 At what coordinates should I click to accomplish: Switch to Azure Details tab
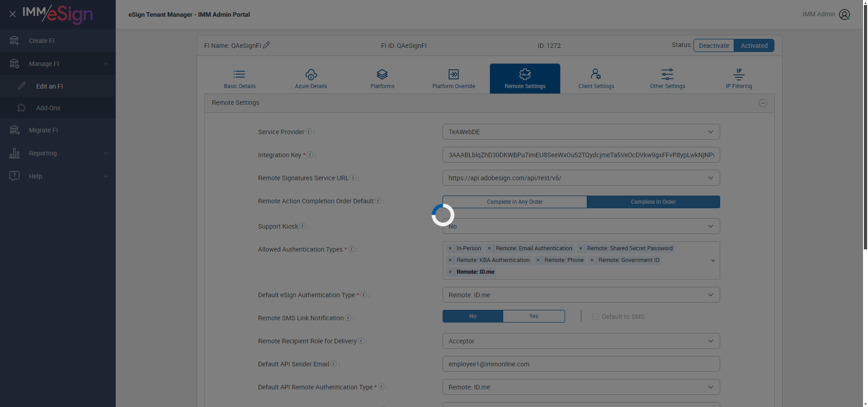[x=311, y=79]
